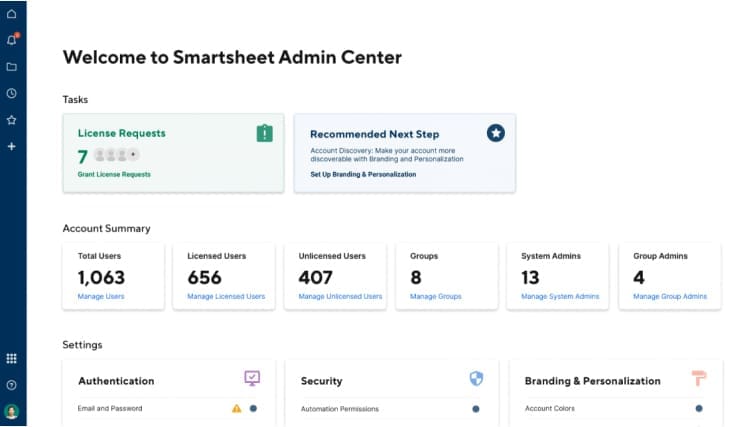
Task: Select the Account Colors row
Action: pos(615,408)
